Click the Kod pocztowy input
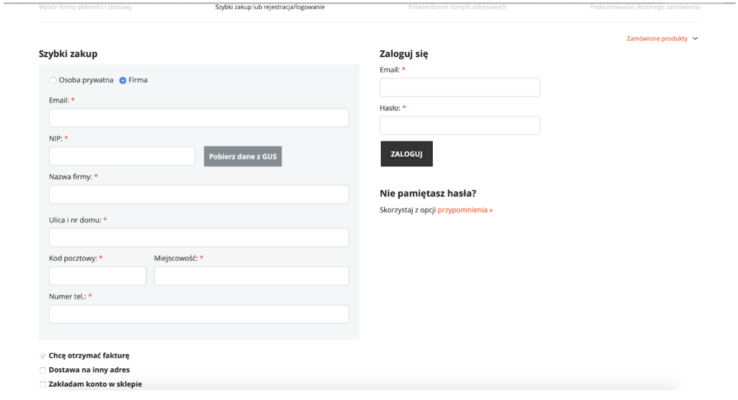 tap(97, 275)
